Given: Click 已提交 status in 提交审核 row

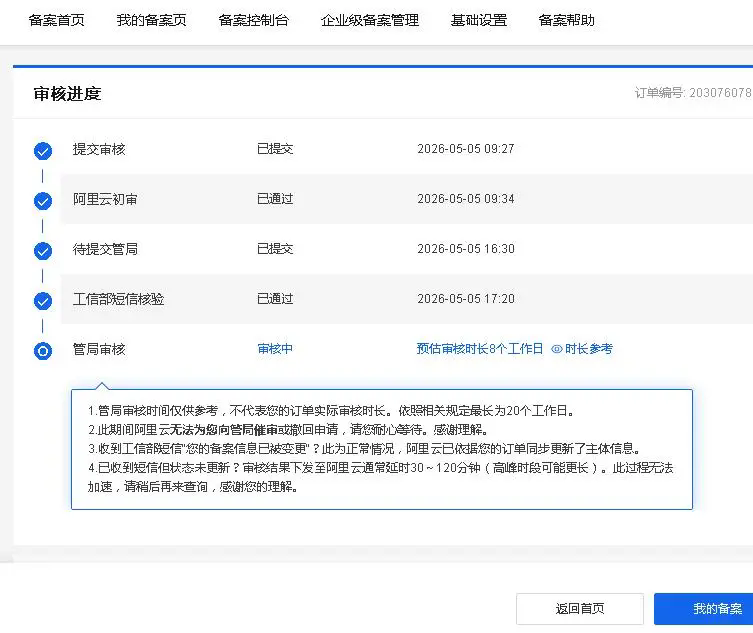Looking at the screenshot, I should (275, 149).
